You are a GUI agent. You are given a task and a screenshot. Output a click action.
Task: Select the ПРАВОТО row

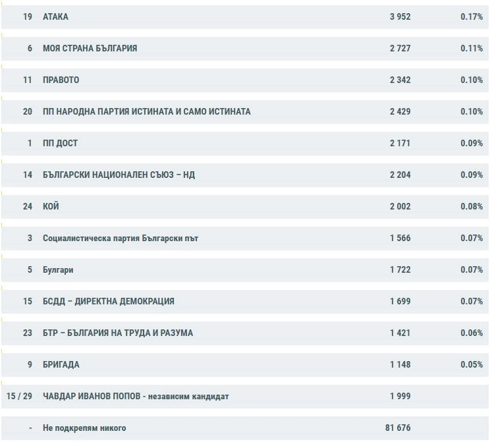245,80
